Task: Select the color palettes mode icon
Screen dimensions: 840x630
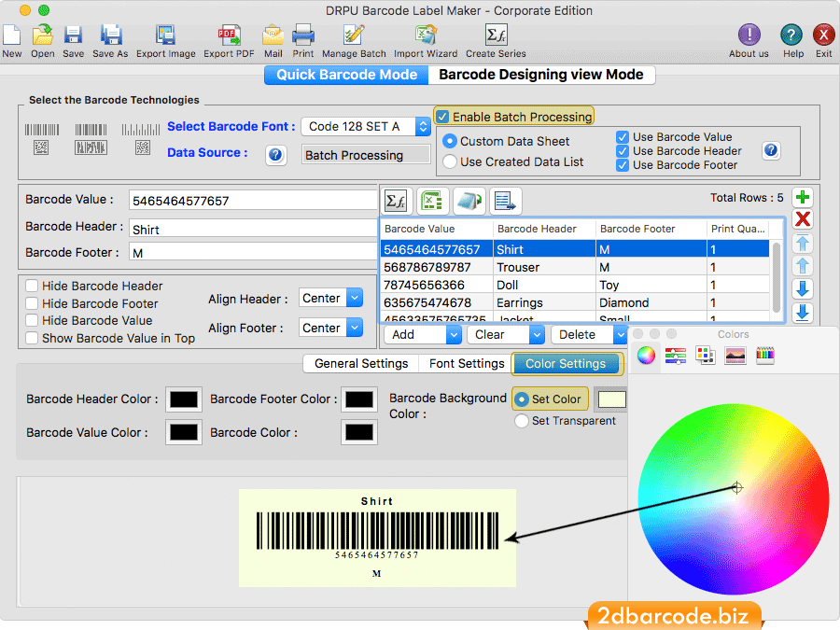Action: 705,355
